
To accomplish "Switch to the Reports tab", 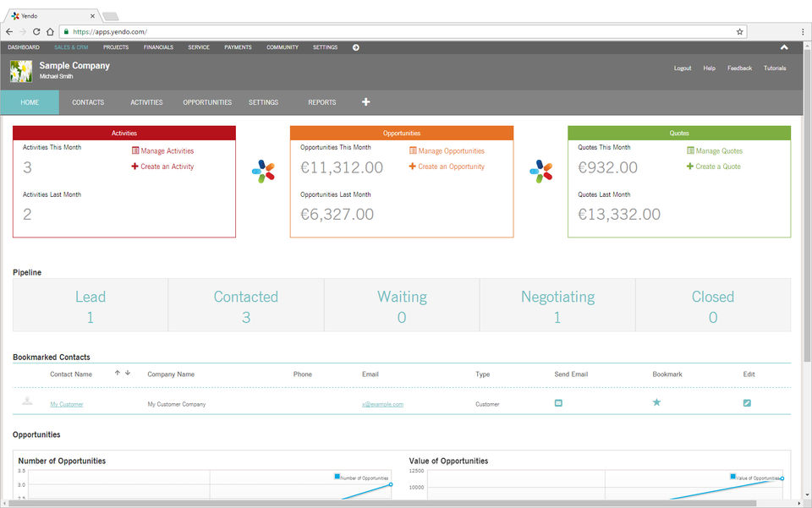I will click(322, 102).
